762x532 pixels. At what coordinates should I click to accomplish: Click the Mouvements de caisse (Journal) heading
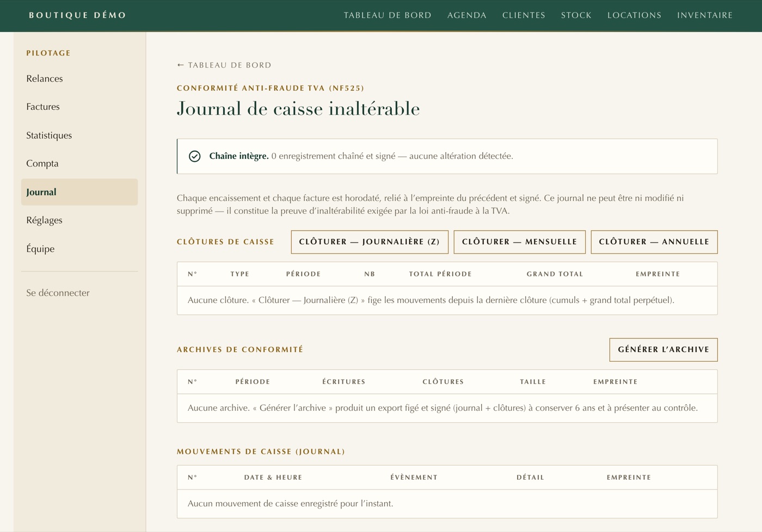point(261,451)
